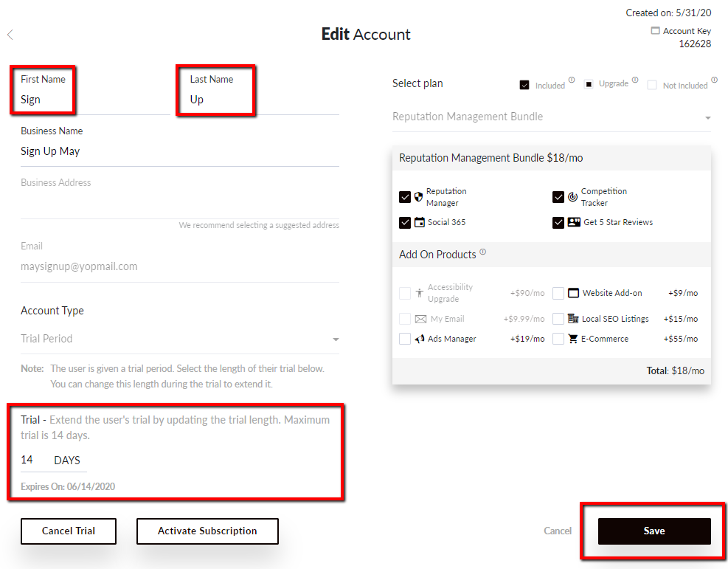The height and width of the screenshot is (569, 728).
Task: Expand the Reputation Management Bundle plan dropdown
Action: click(x=552, y=117)
